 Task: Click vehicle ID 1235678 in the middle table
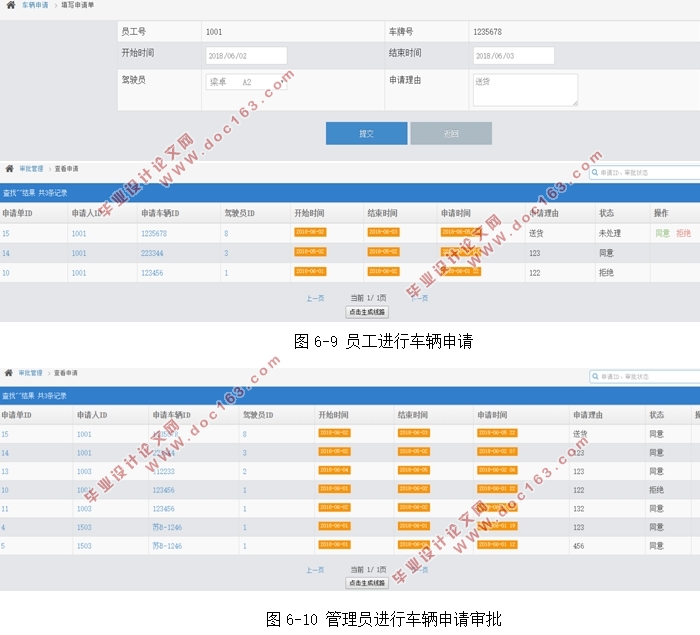154,233
